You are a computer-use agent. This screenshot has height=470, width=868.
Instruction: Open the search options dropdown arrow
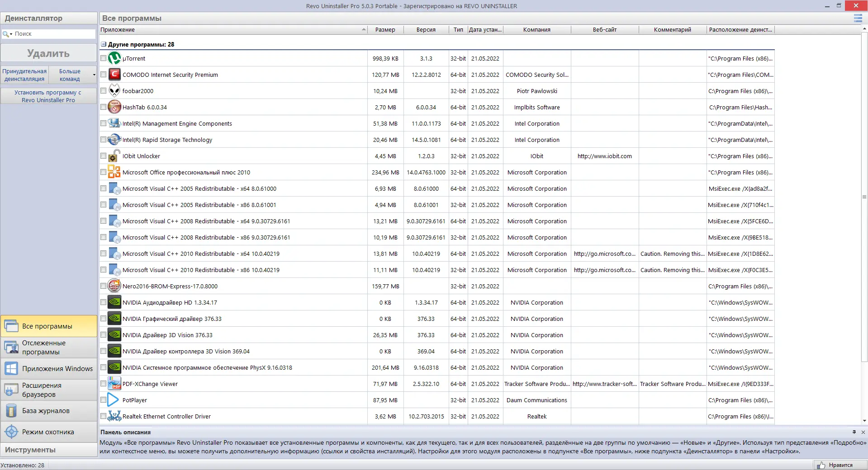click(x=11, y=34)
